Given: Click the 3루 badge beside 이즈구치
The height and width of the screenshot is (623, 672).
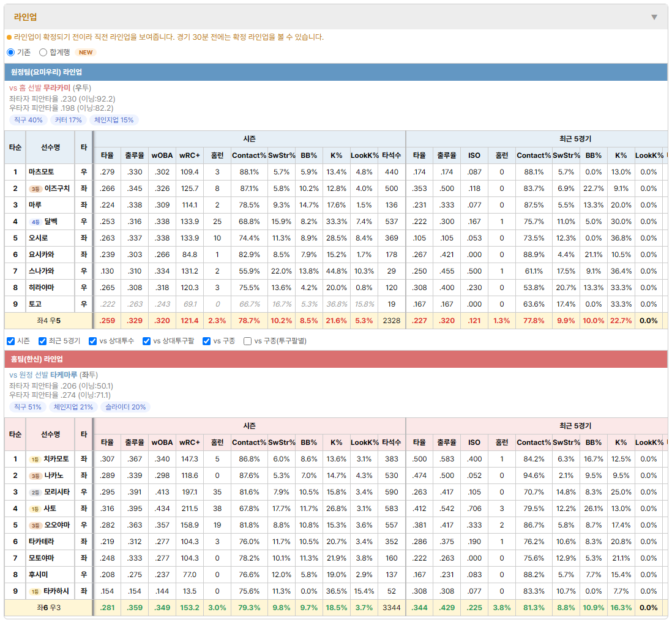Looking at the screenshot, I should 35,189.
